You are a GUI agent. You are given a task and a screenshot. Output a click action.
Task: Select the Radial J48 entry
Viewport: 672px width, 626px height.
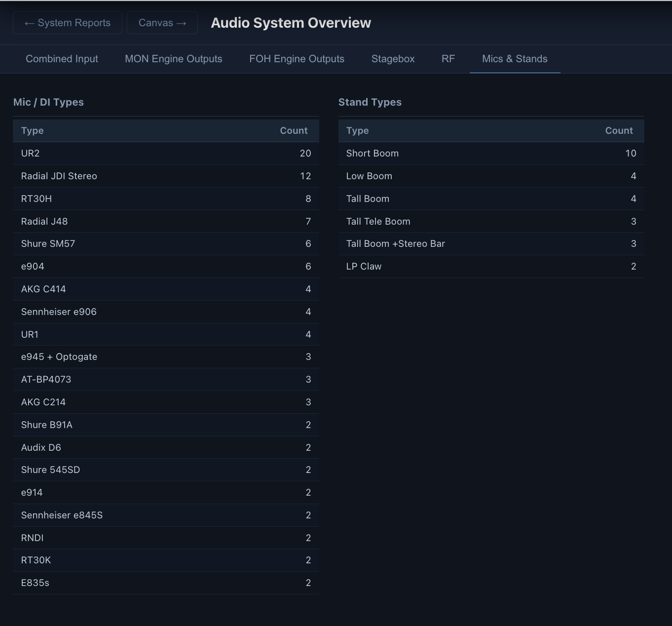(x=166, y=222)
